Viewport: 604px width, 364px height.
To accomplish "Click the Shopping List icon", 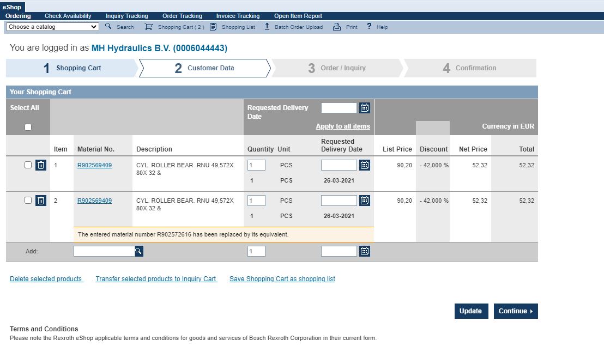I will [x=213, y=27].
